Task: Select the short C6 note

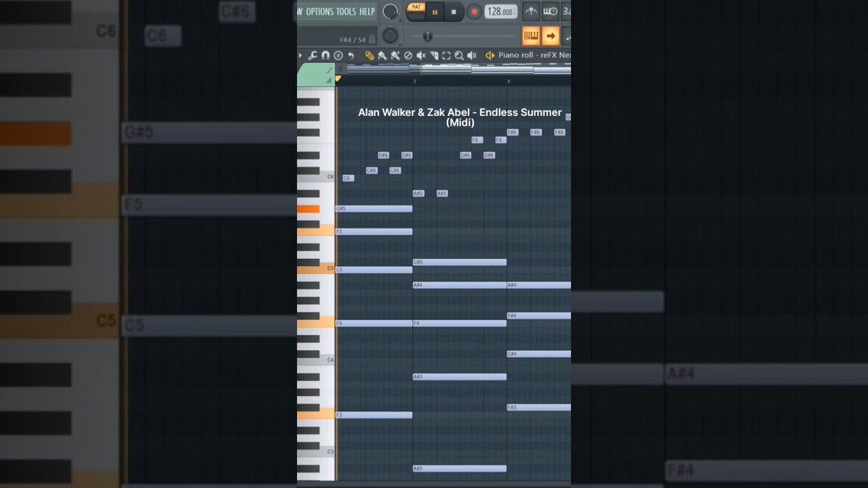Action: [x=348, y=178]
